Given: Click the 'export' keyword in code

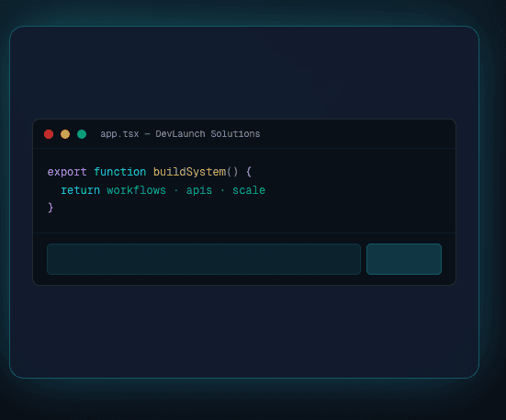Looking at the screenshot, I should (x=67, y=172).
